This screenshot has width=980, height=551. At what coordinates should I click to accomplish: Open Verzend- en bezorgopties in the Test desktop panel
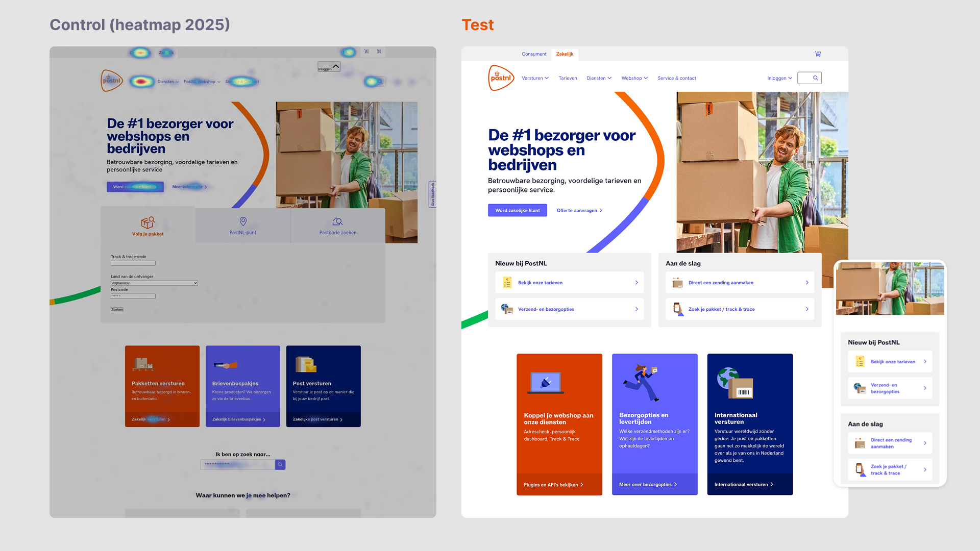click(570, 309)
